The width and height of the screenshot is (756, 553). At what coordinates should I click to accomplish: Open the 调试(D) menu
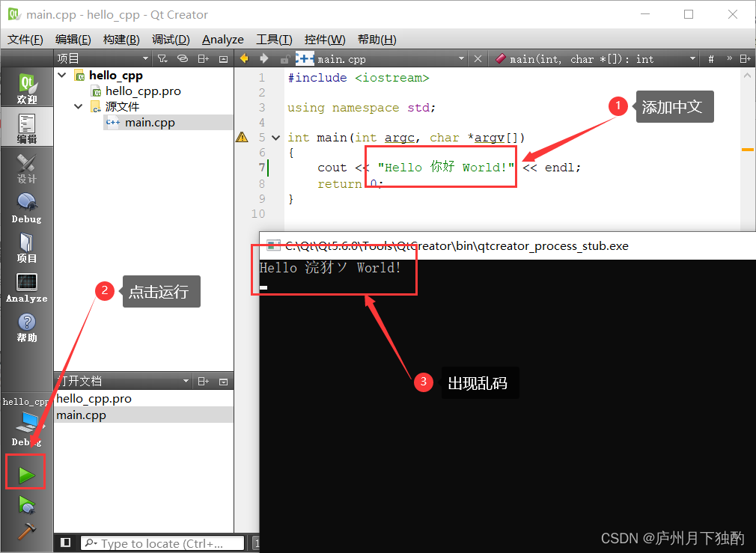coord(171,40)
